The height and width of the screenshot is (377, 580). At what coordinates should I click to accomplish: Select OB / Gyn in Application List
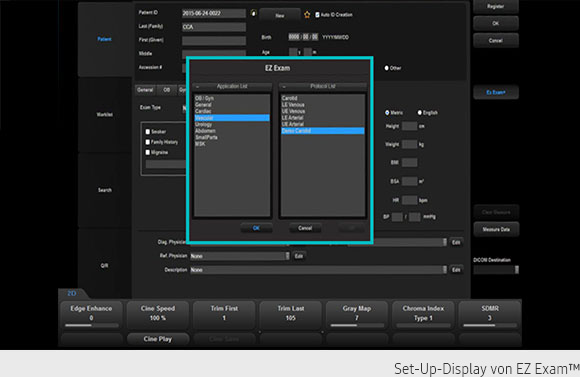[x=232, y=98]
